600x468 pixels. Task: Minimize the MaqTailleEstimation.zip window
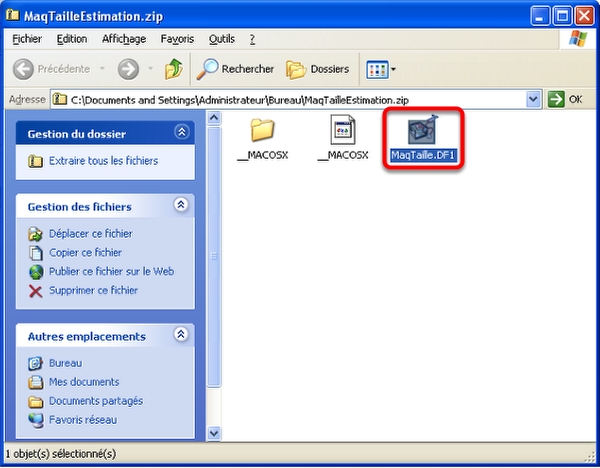click(x=540, y=16)
